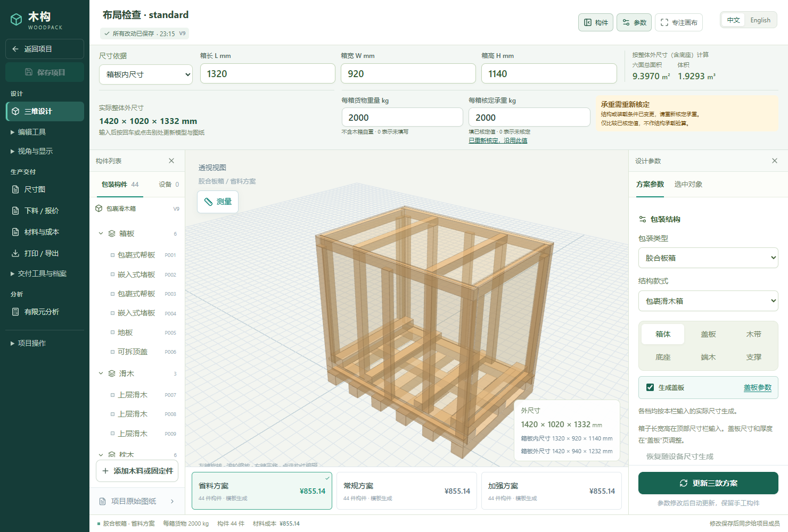The image size is (788, 532).
Task: Select the 常规方案 card
Action: pos(407,491)
